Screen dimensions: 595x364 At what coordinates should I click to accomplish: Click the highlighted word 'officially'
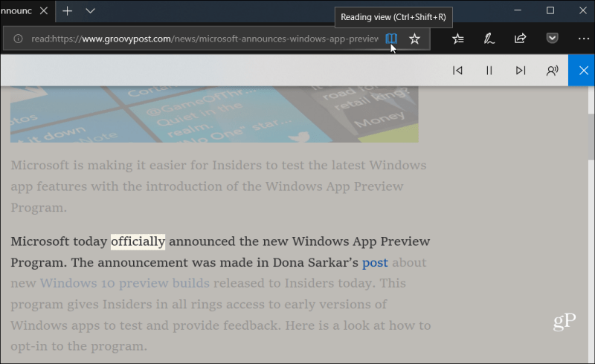(x=138, y=241)
